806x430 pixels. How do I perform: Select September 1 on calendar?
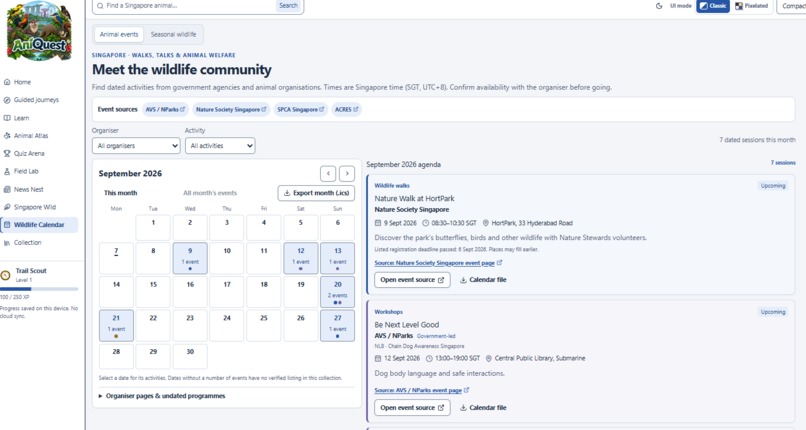153,228
